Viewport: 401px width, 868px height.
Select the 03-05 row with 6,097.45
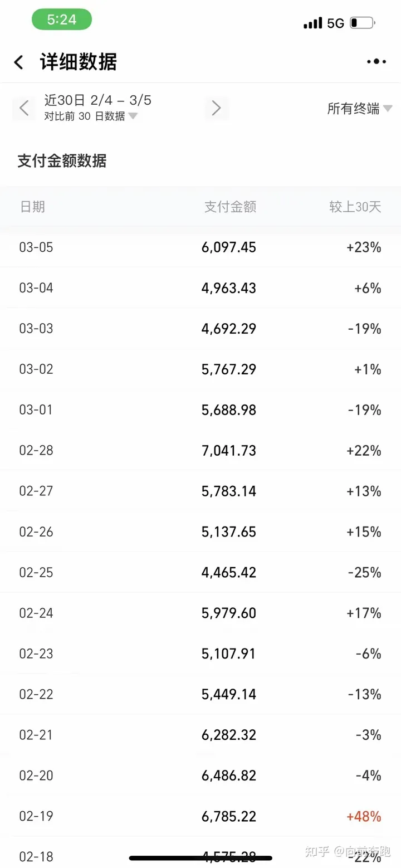pyautogui.click(x=200, y=247)
